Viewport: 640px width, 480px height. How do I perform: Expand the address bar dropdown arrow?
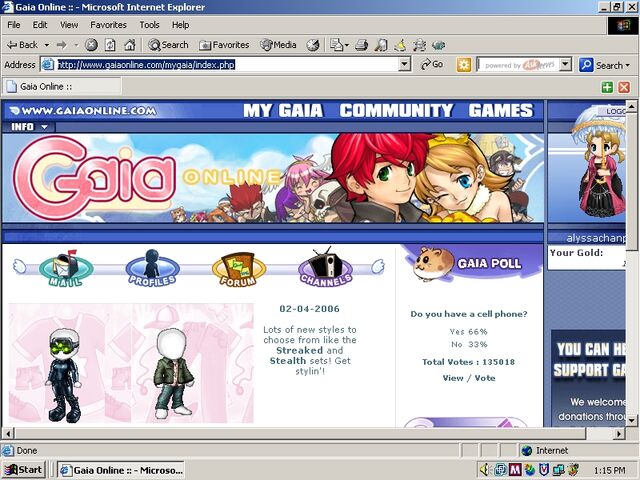pyautogui.click(x=404, y=64)
